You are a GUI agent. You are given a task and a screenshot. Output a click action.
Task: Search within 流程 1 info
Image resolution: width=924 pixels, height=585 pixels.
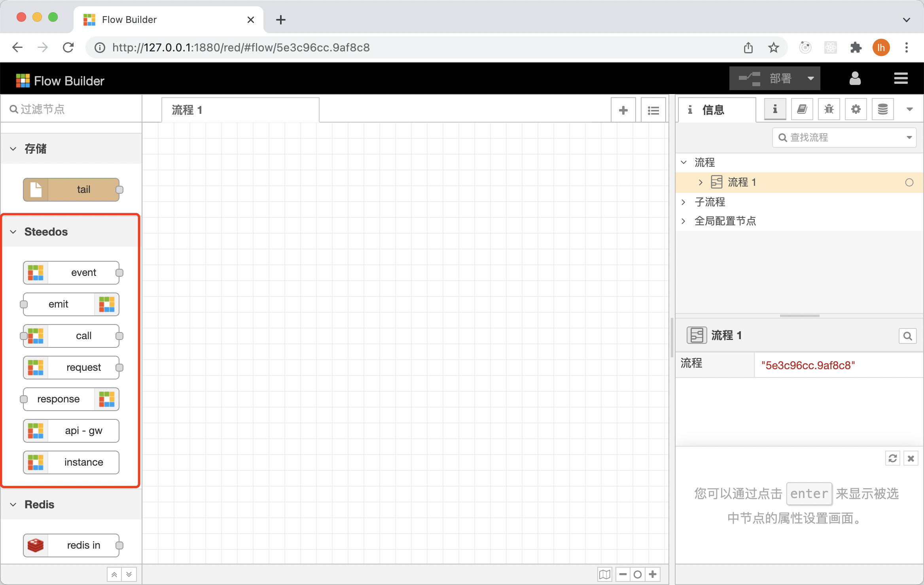(x=908, y=336)
